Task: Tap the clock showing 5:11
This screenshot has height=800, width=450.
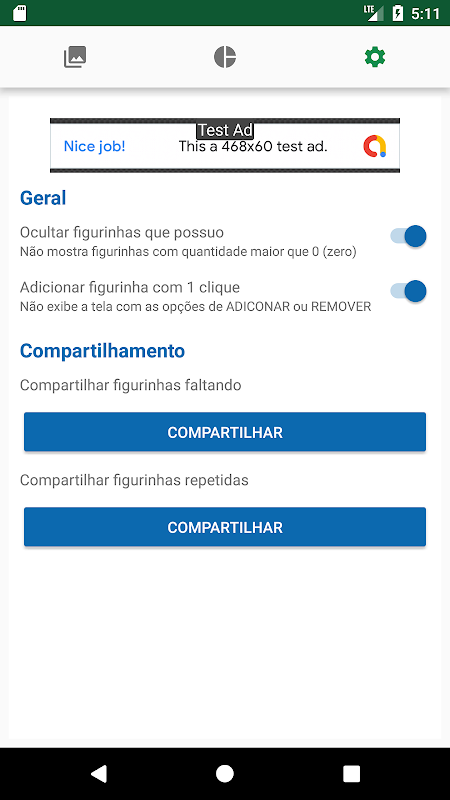Action: (426, 13)
